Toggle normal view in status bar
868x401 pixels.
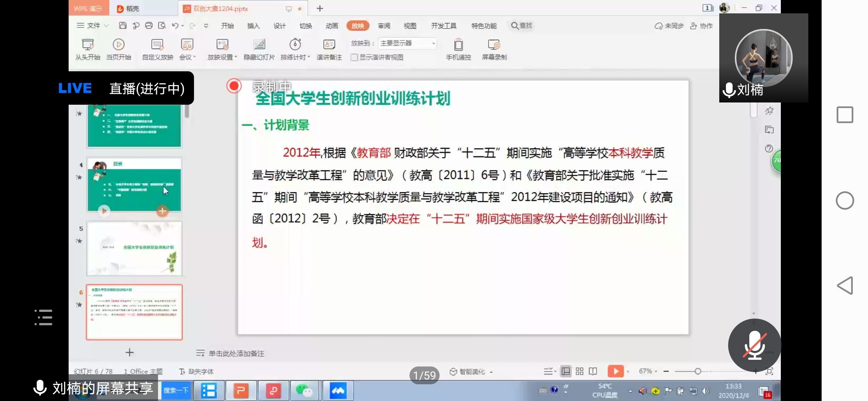(x=566, y=371)
